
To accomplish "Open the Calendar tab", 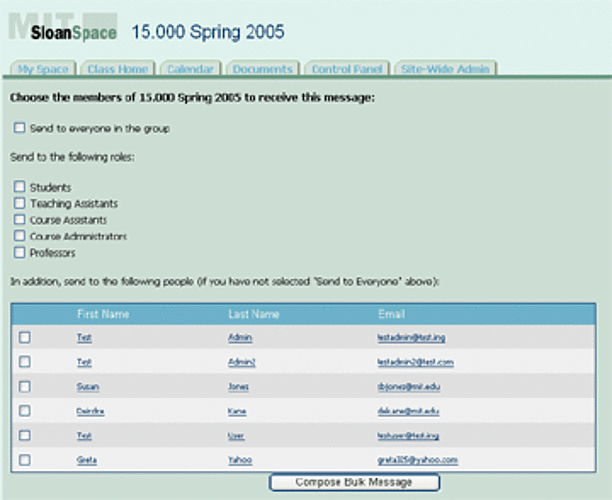I will 189,69.
